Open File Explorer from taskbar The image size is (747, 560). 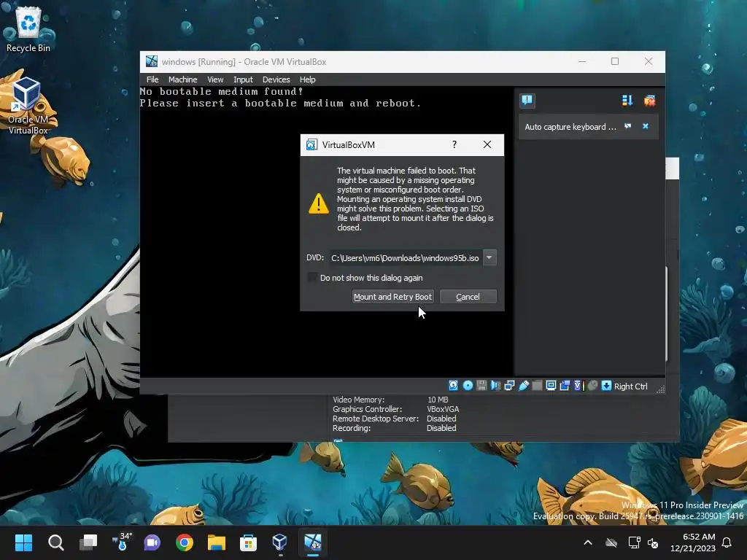(x=216, y=542)
